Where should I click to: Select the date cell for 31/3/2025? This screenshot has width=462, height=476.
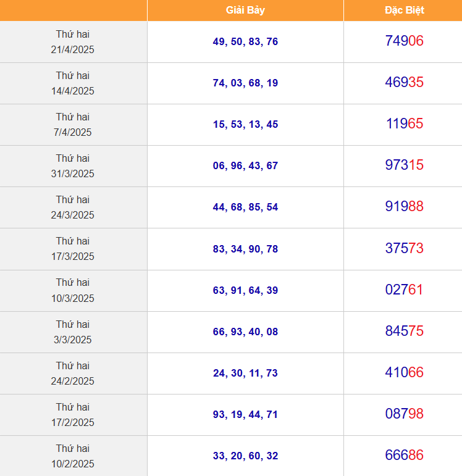coord(73,166)
